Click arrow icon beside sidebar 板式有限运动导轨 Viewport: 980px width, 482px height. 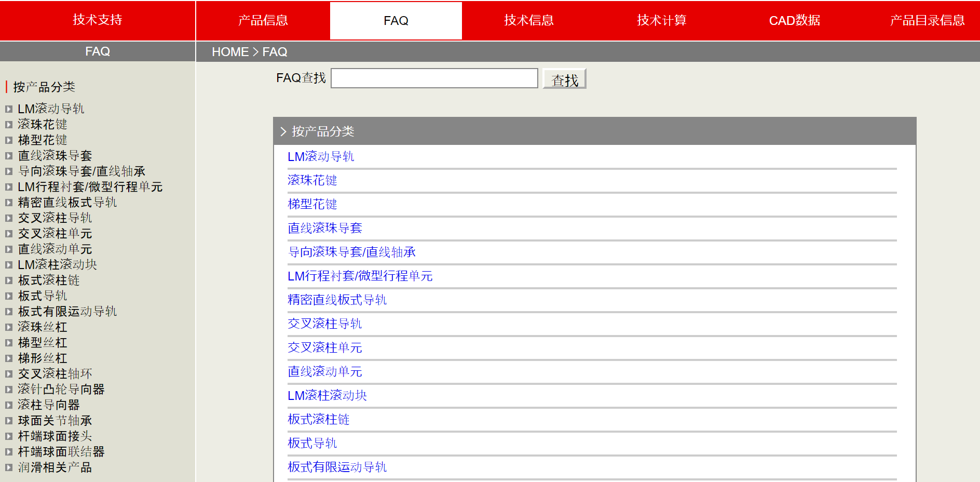tap(9, 312)
